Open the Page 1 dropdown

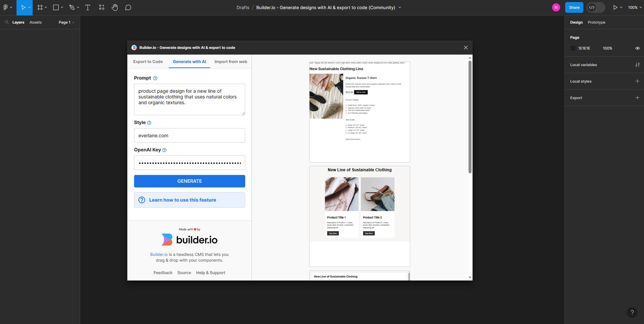pos(66,22)
